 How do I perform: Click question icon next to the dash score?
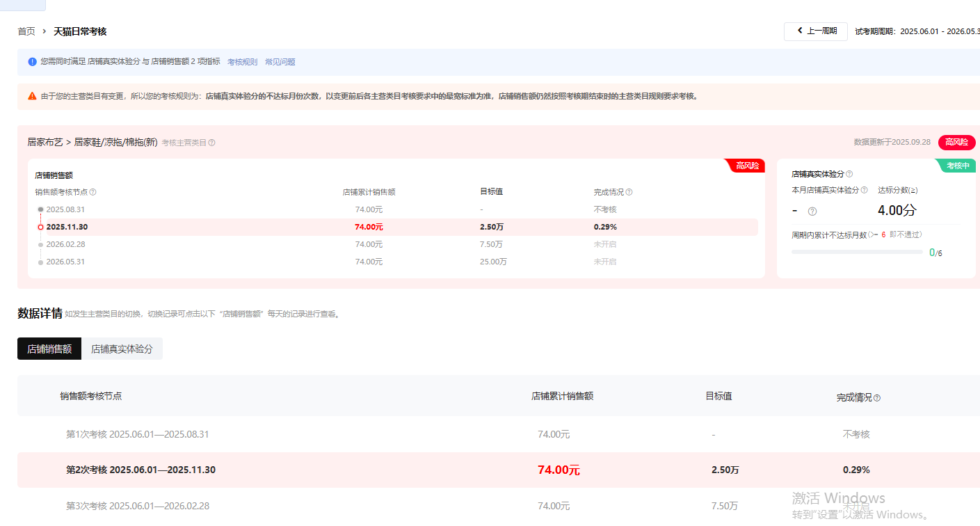click(812, 212)
